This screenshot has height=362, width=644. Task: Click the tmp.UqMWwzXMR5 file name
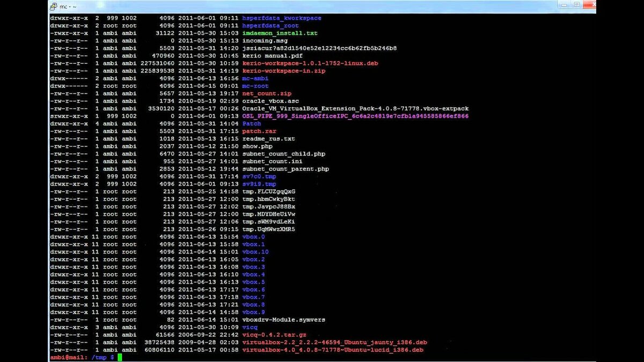pyautogui.click(x=269, y=229)
